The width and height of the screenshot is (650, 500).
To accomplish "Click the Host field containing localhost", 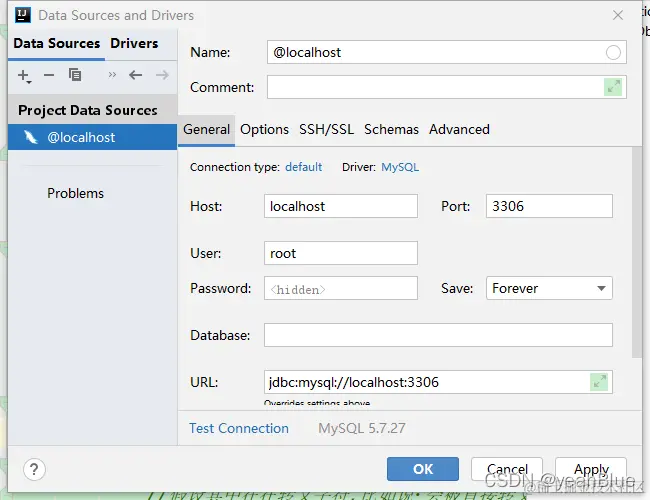I will 341,206.
